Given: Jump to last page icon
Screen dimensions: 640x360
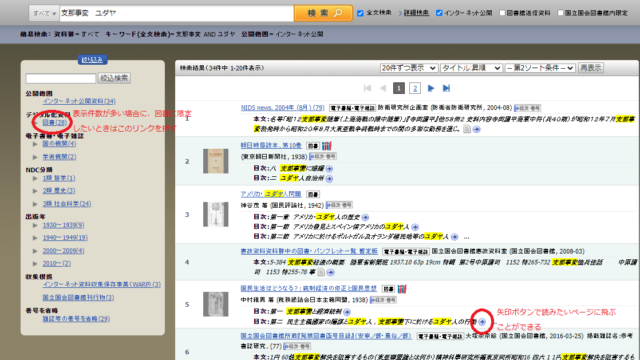Looking at the screenshot, I should point(446,88).
